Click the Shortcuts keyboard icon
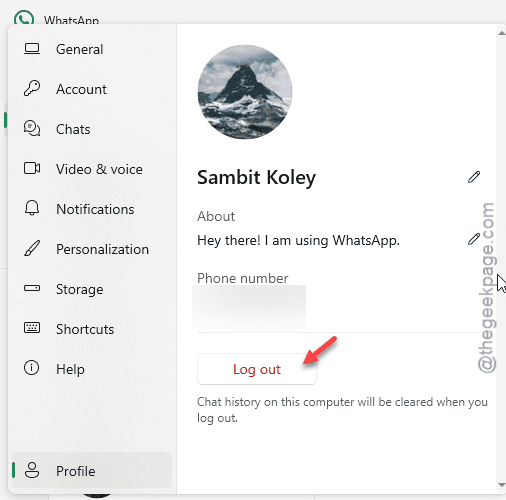The width and height of the screenshot is (506, 500). pyautogui.click(x=32, y=328)
